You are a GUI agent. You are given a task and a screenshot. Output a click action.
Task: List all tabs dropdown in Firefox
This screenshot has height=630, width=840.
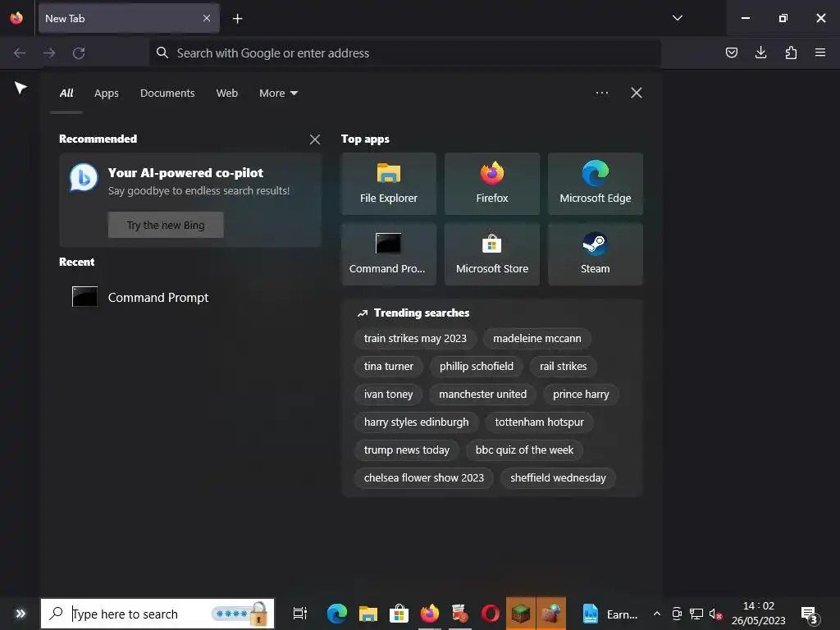click(677, 18)
